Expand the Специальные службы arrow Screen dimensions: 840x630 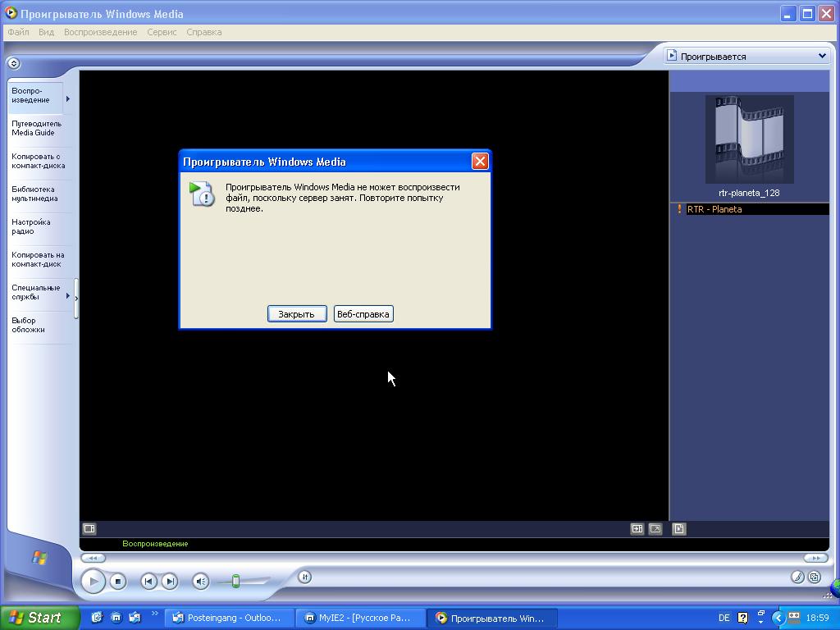pyautogui.click(x=68, y=295)
